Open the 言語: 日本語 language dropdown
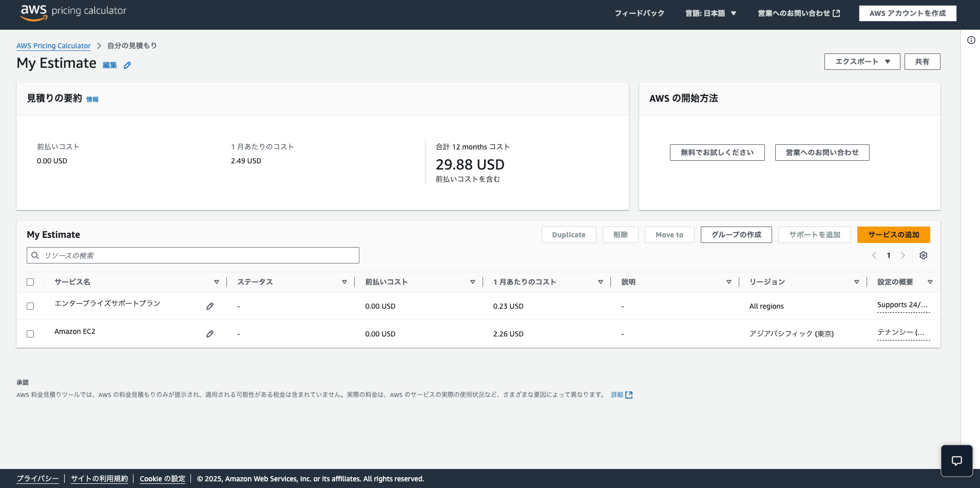This screenshot has height=488, width=980. (x=710, y=13)
